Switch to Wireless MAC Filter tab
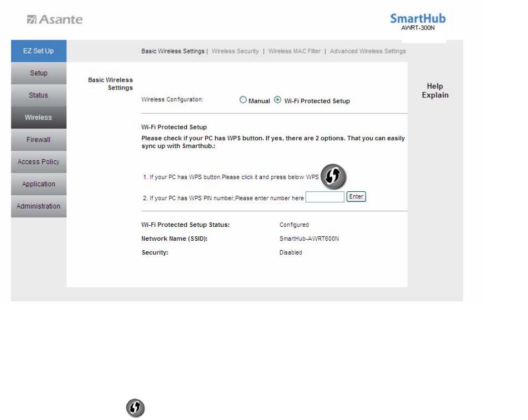Image resolution: width=528 pixels, height=420 pixels. coord(294,51)
